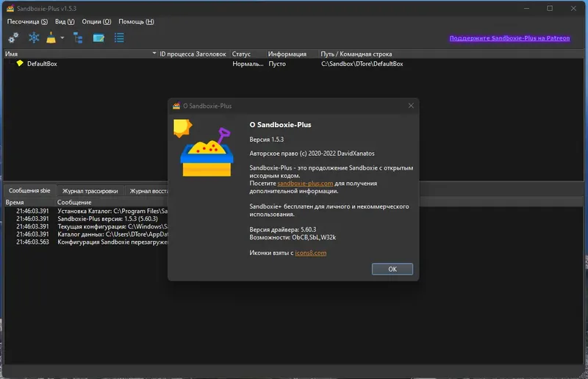The width and height of the screenshot is (588, 379).
Task: Open global settings via the gears icon
Action: pos(13,38)
